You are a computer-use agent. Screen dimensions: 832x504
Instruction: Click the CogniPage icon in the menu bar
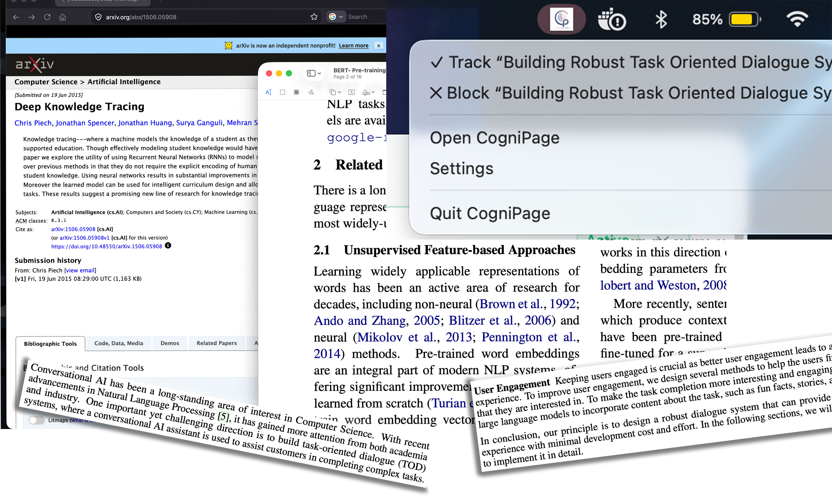[x=561, y=19]
